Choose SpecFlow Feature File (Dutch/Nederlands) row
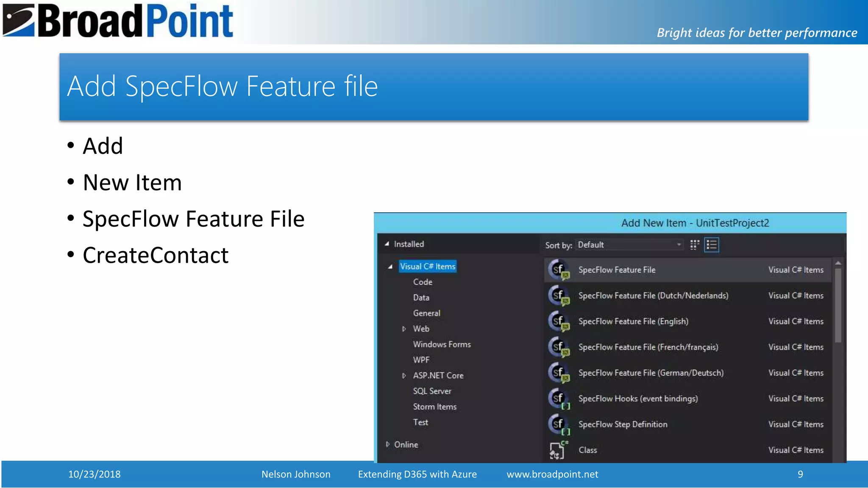Image resolution: width=868 pixels, height=488 pixels. point(688,296)
